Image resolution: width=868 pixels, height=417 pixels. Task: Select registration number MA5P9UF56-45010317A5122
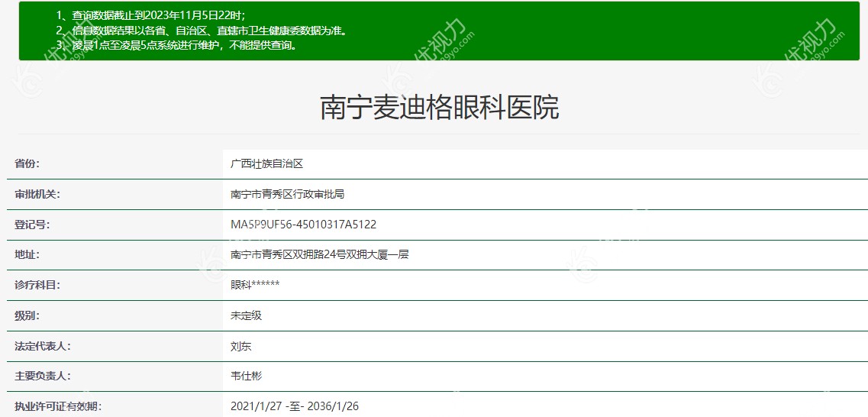[303, 225]
